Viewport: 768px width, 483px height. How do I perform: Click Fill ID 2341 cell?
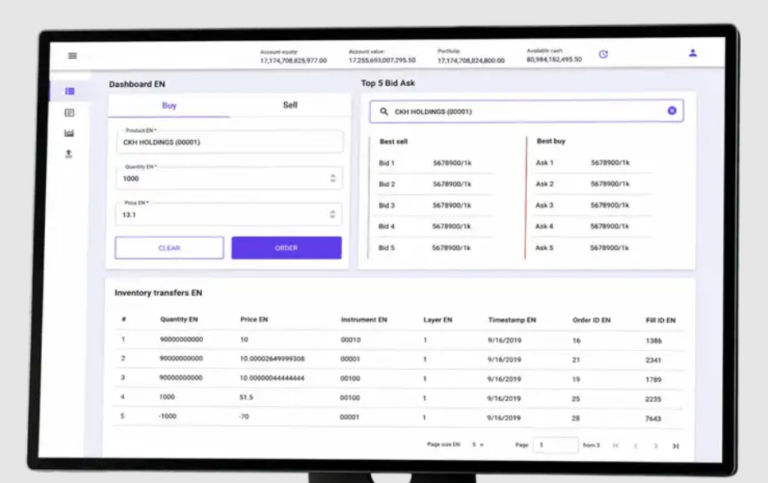coord(653,361)
